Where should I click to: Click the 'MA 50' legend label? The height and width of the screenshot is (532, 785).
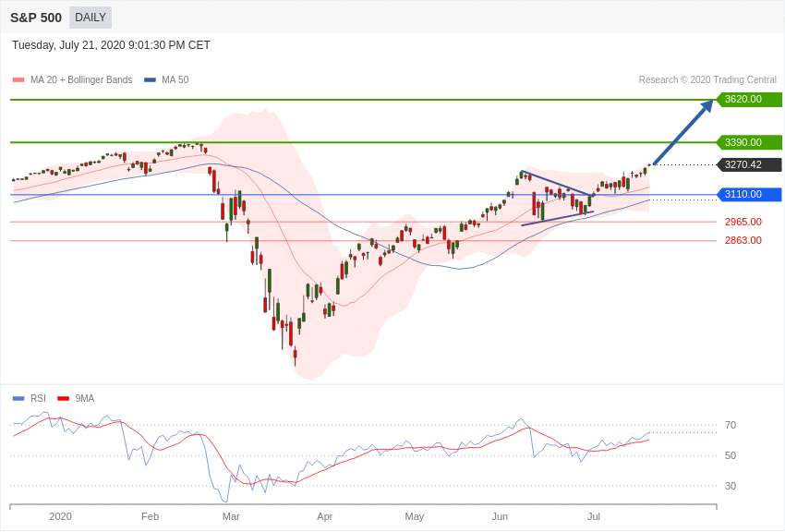175,80
